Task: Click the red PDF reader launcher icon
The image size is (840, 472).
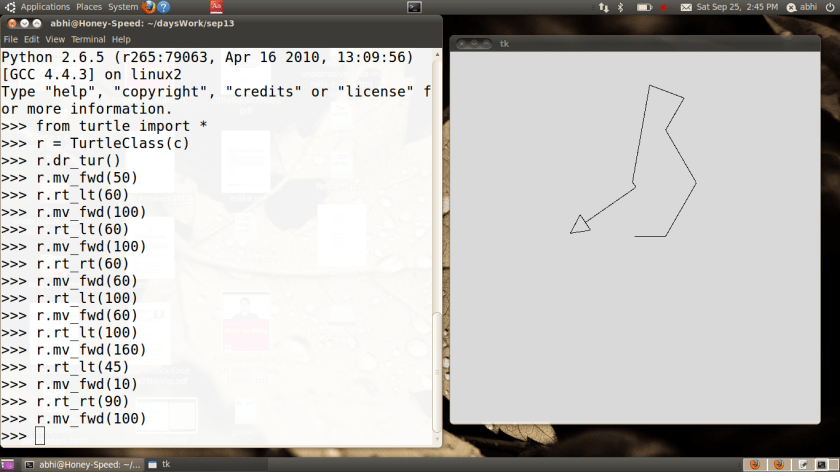Action: coord(216,7)
